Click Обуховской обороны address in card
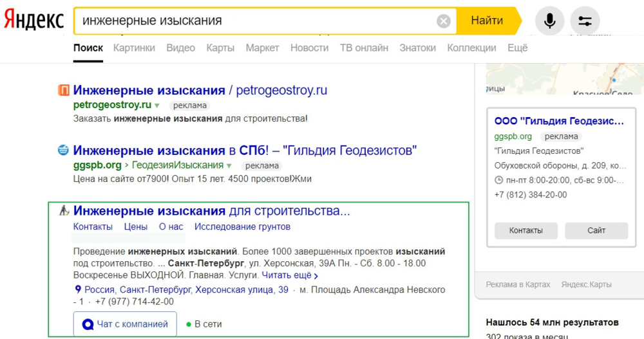This screenshot has width=644, height=339. pyautogui.click(x=560, y=166)
